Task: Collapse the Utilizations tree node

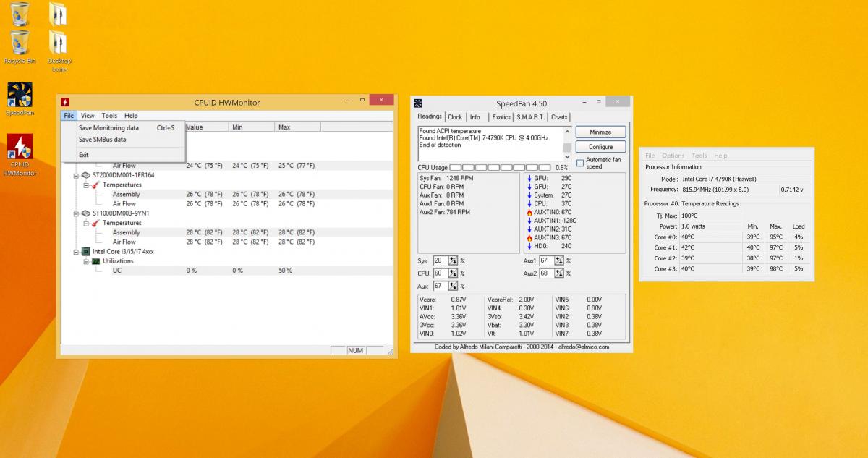Action: 86,261
